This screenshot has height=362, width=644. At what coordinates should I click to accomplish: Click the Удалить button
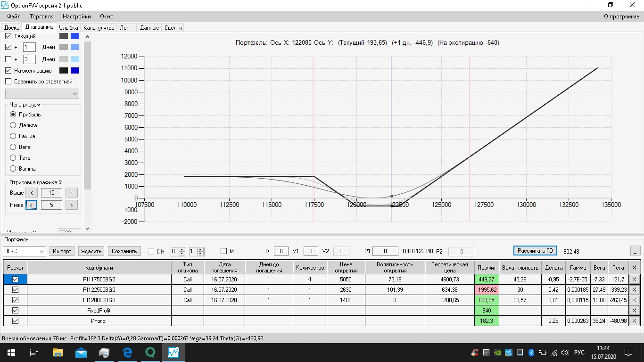(x=91, y=251)
